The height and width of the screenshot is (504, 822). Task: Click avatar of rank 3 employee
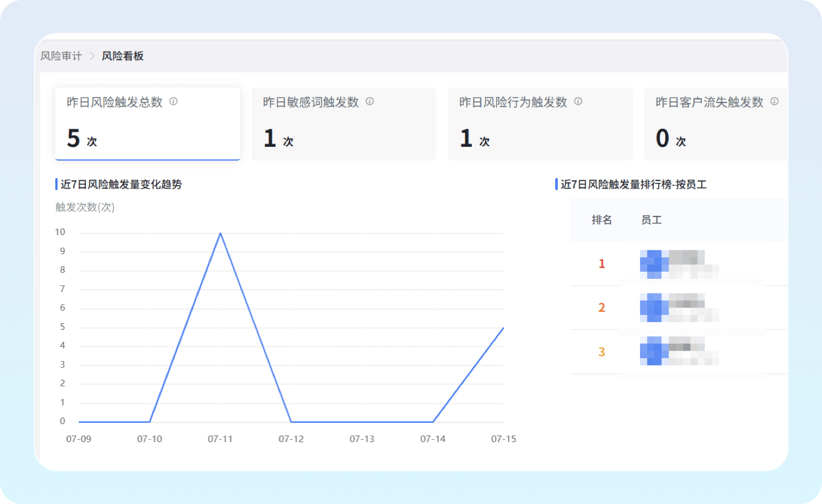pyautogui.click(x=654, y=351)
